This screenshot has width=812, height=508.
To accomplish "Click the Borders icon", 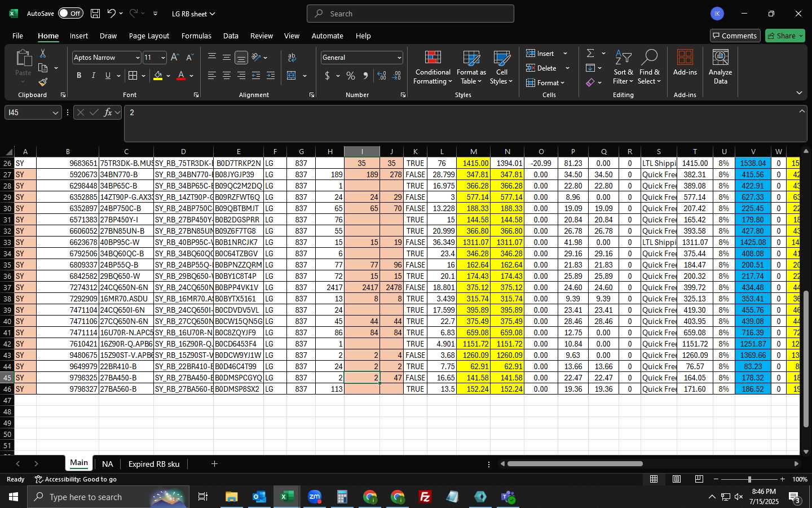I will [133, 76].
